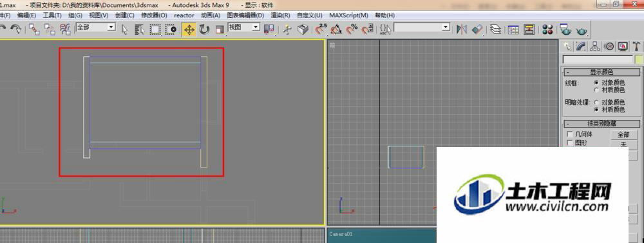This screenshot has height=243, width=644.
Task: Toggle Window/Crossing selection mode
Action: click(171, 29)
